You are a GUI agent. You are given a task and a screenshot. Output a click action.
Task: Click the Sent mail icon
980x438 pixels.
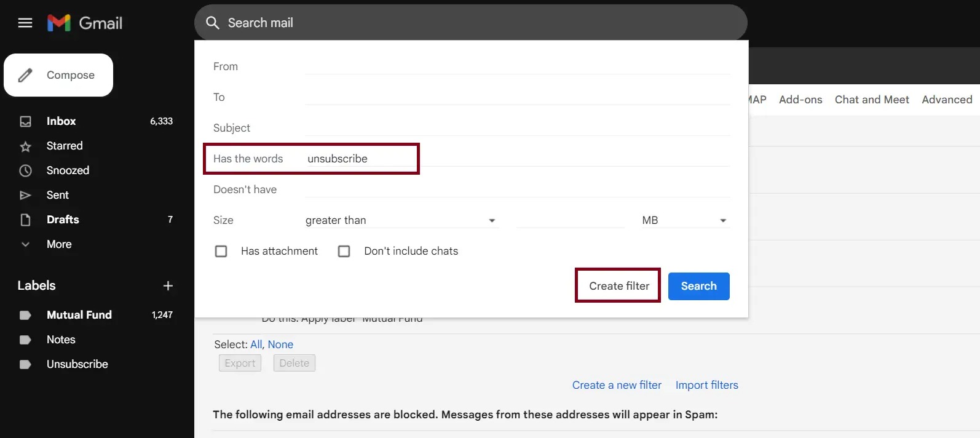tap(25, 195)
